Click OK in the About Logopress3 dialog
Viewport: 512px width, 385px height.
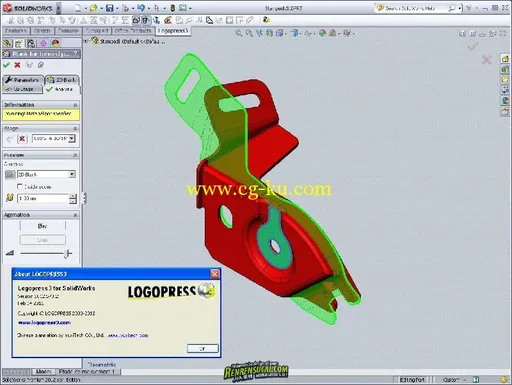203,348
